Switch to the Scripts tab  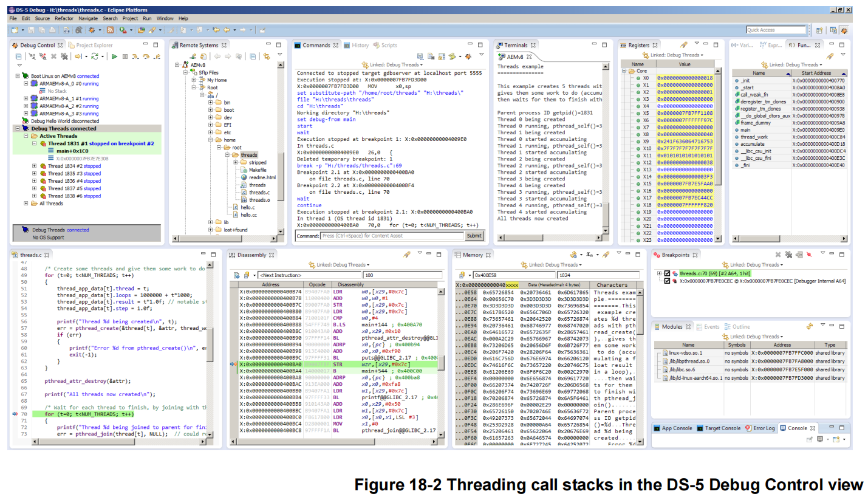click(x=385, y=45)
